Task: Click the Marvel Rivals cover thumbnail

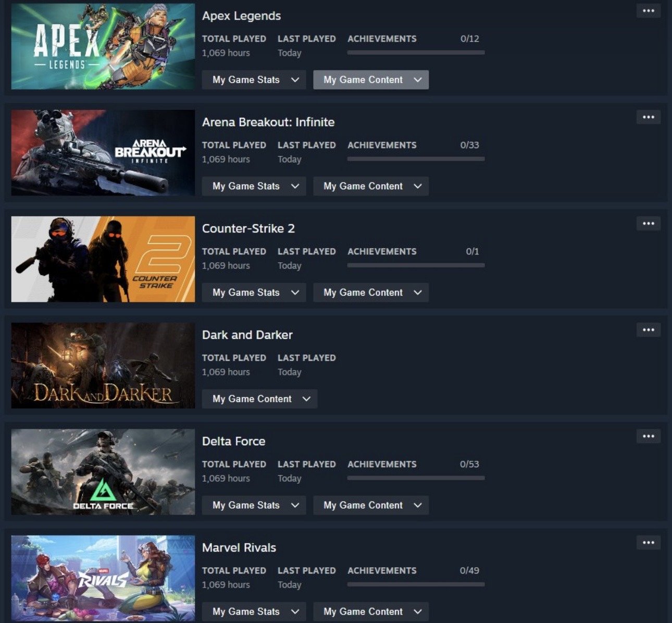Action: (x=103, y=578)
